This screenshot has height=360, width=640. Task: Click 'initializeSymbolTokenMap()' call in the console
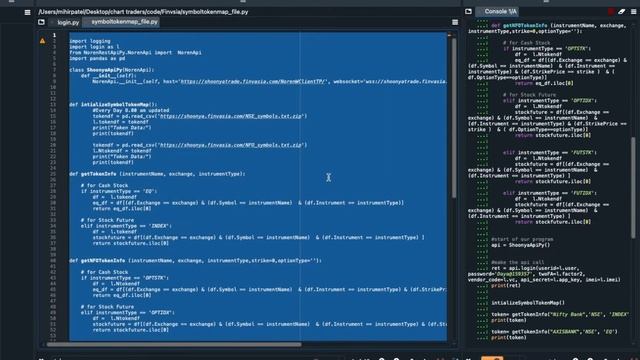click(528, 303)
